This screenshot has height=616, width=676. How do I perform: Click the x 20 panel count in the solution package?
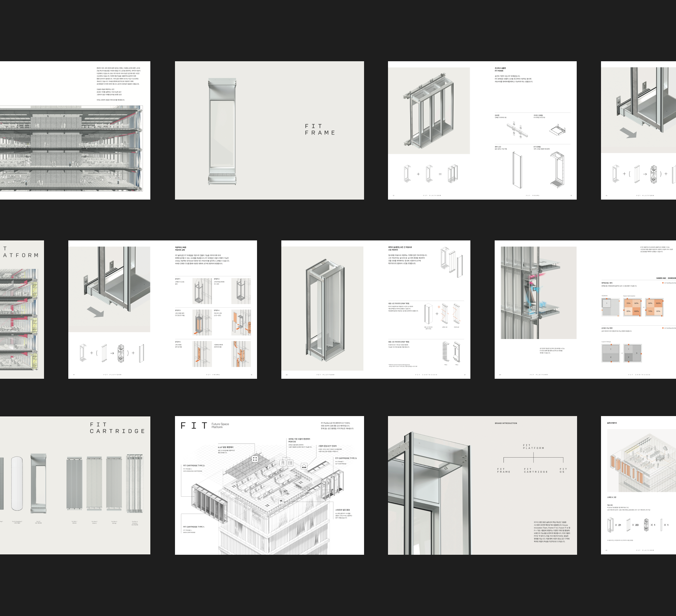[x=635, y=525]
